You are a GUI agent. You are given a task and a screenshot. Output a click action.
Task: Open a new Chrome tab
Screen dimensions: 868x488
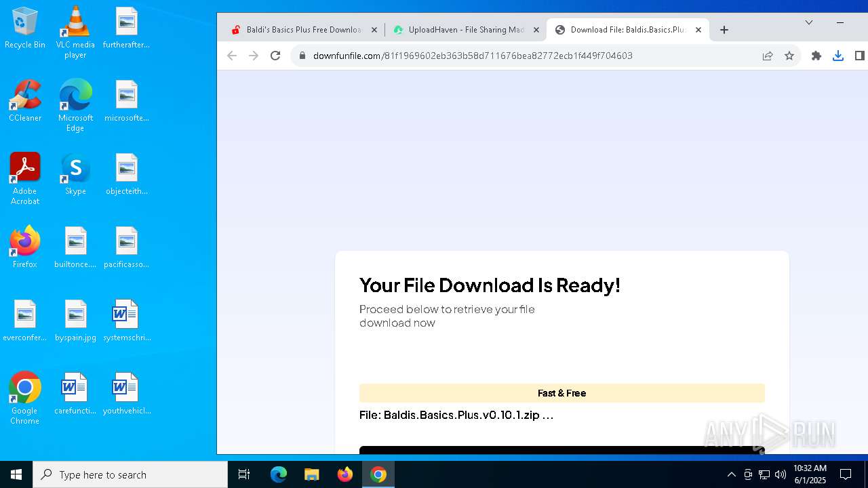point(724,30)
